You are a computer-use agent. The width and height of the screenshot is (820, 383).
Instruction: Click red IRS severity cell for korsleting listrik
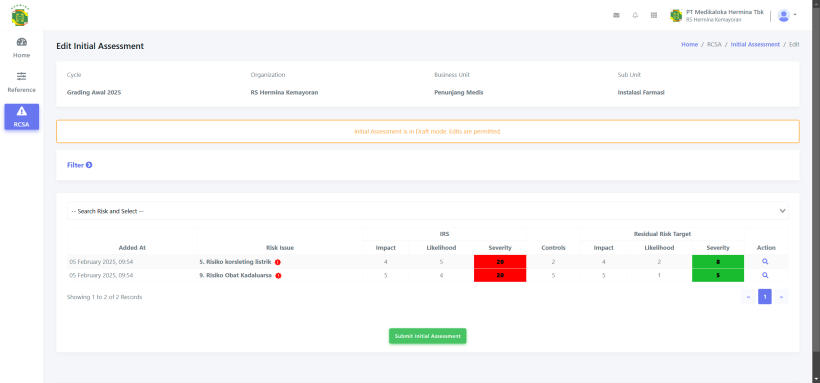(x=500, y=262)
